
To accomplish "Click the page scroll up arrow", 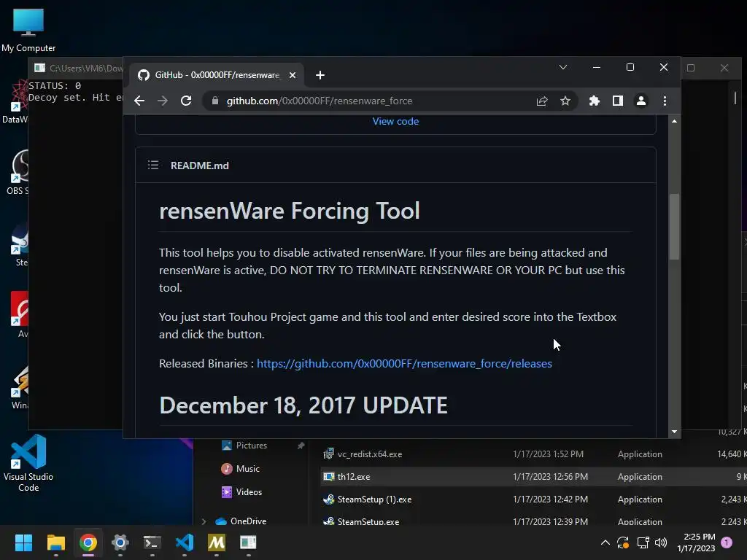I will (x=674, y=122).
